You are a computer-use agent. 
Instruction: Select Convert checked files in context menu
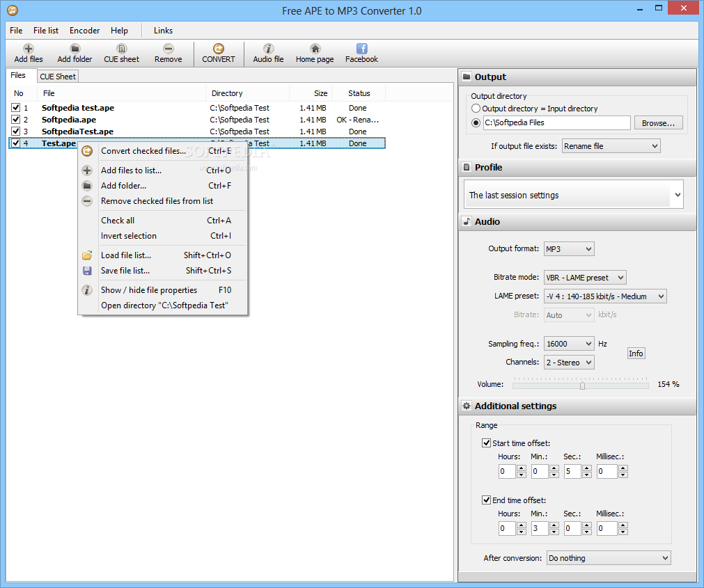[162, 151]
